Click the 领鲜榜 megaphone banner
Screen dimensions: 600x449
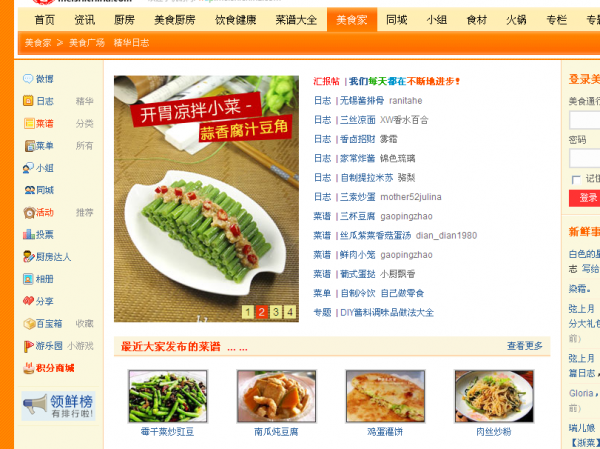pos(58,406)
